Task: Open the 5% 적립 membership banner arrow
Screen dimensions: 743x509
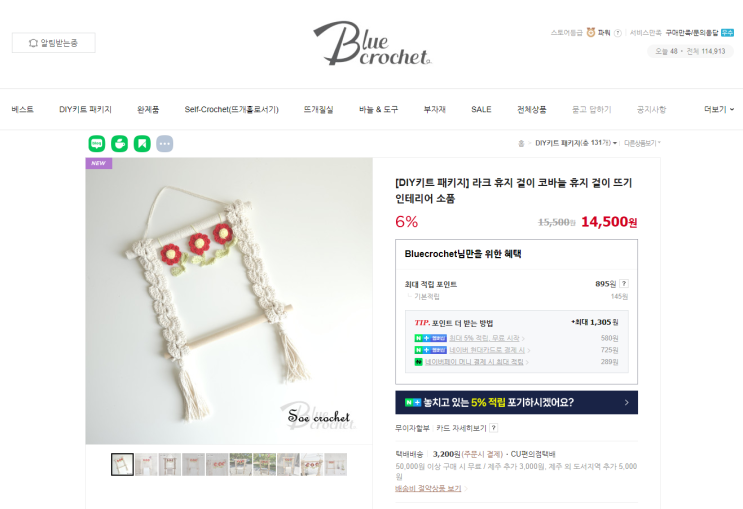Action: tap(626, 402)
